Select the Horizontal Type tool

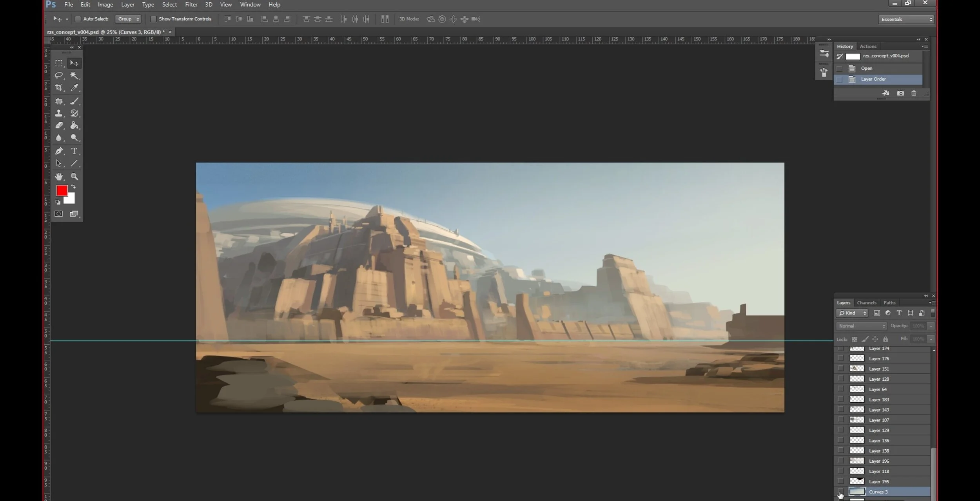tap(74, 151)
